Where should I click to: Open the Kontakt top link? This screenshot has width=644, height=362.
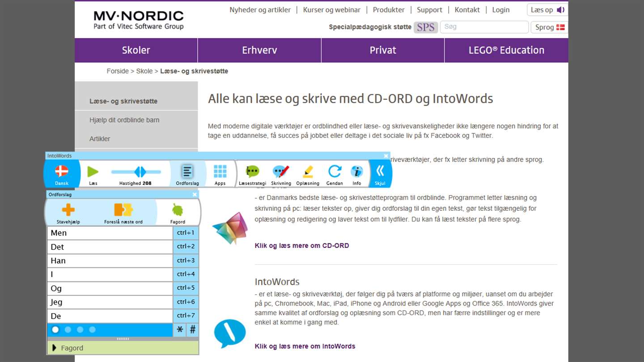(x=467, y=10)
